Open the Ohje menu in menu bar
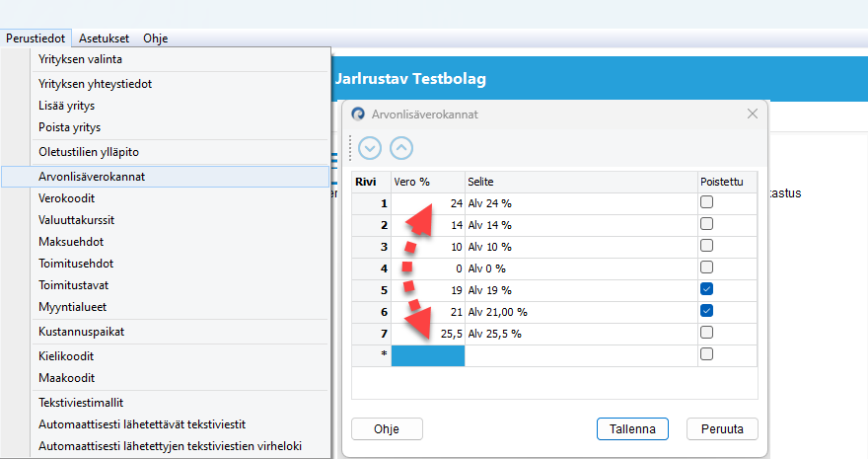868x459 pixels. pyautogui.click(x=156, y=38)
